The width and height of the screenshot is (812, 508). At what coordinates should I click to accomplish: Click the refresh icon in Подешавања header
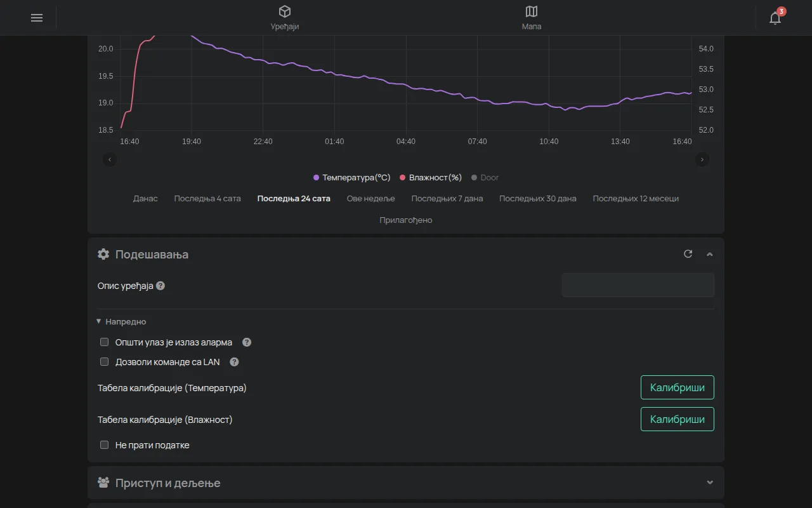pyautogui.click(x=688, y=254)
